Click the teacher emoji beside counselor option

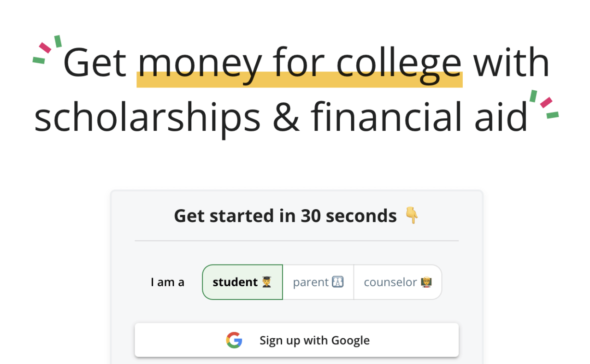click(426, 282)
